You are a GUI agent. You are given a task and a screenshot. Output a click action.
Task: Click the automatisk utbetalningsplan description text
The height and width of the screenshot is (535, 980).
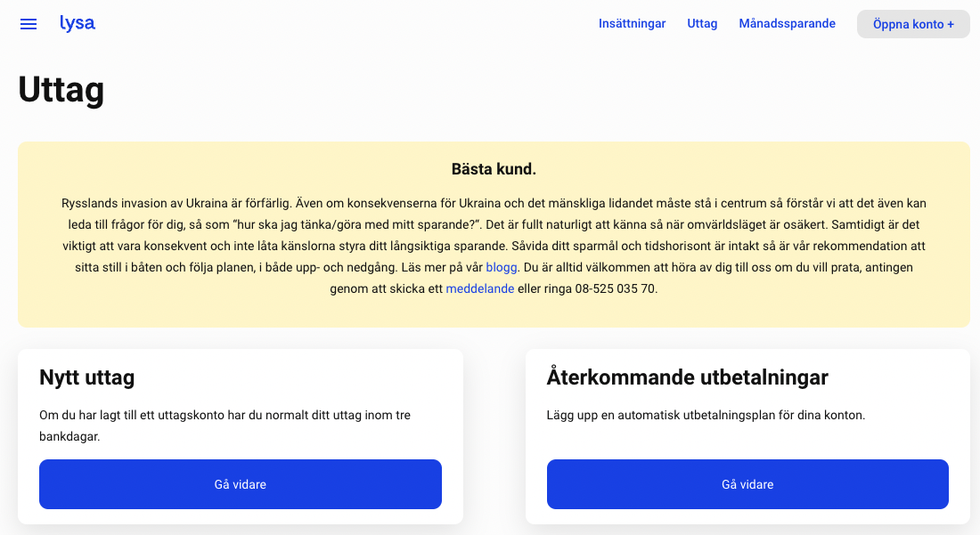point(705,415)
